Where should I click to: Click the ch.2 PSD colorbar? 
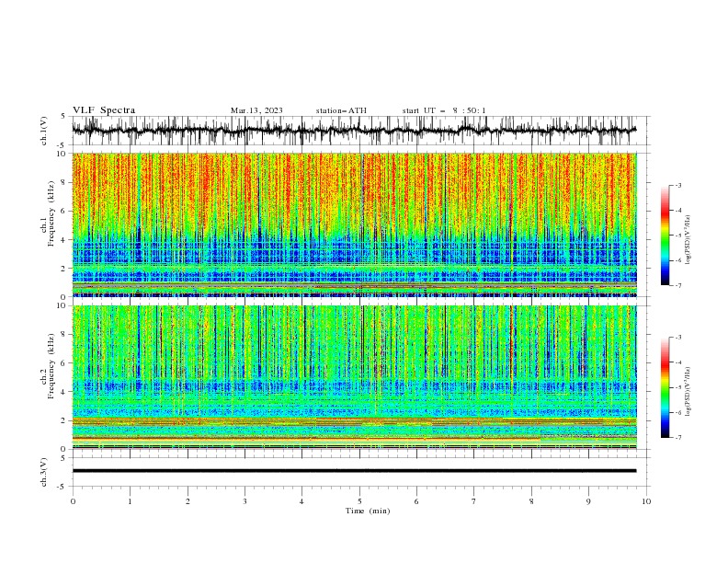coord(665,387)
